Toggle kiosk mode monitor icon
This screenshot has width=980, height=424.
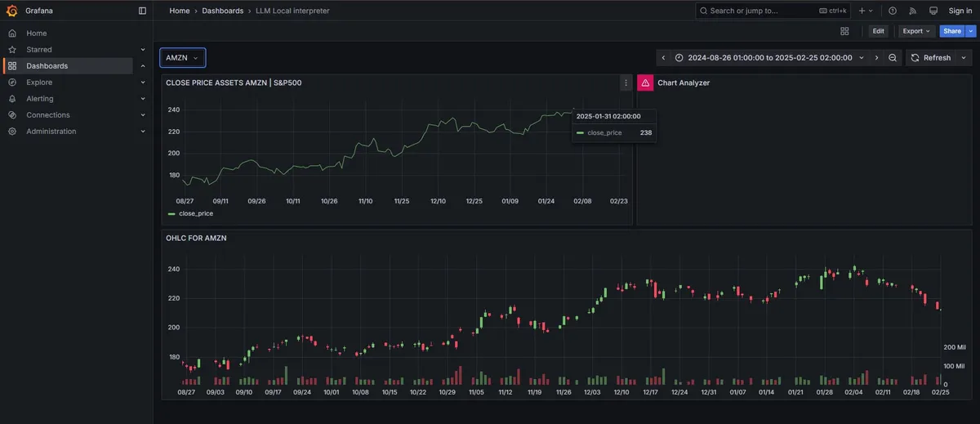[933, 11]
